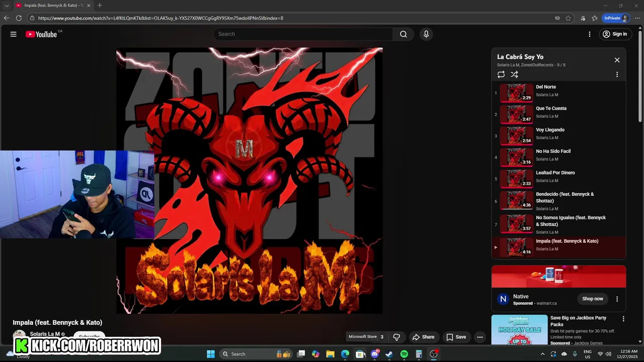Choose Lealtad Por Dinero in playlist

pos(558,178)
